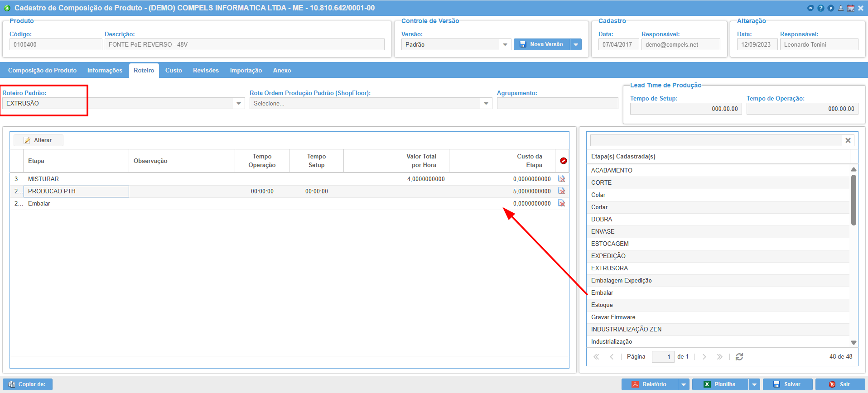Click the scroll down arrow in stages list
The height and width of the screenshot is (393, 868).
854,343
